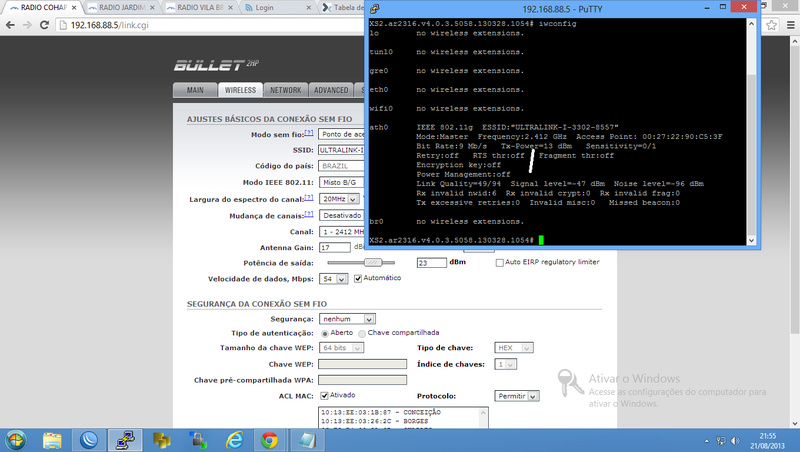Viewport: 800px width, 452px height.
Task: Click the Antenna Gain field
Action: click(335, 247)
